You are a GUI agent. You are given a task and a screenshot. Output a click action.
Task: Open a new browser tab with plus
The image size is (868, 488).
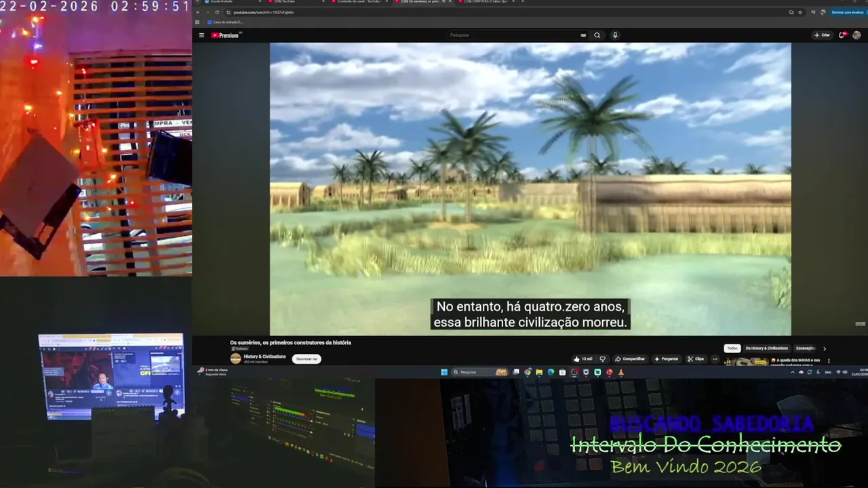523,2
